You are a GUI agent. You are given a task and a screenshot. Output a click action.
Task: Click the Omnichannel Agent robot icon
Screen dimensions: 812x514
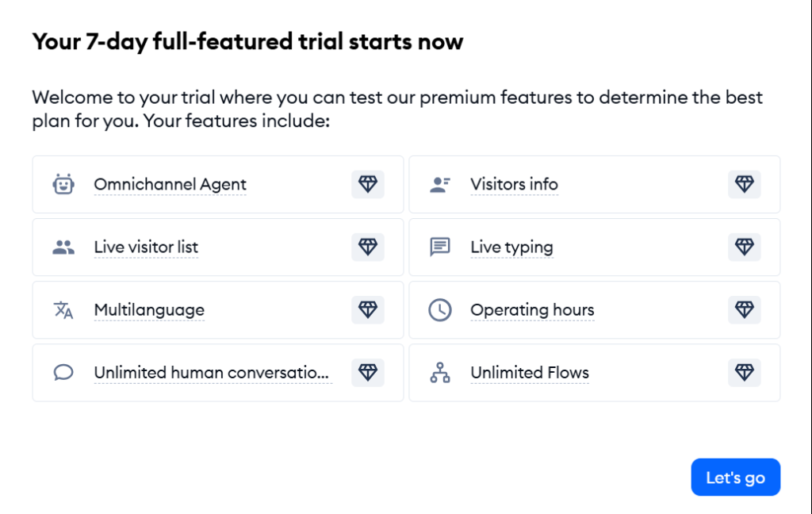(63, 184)
